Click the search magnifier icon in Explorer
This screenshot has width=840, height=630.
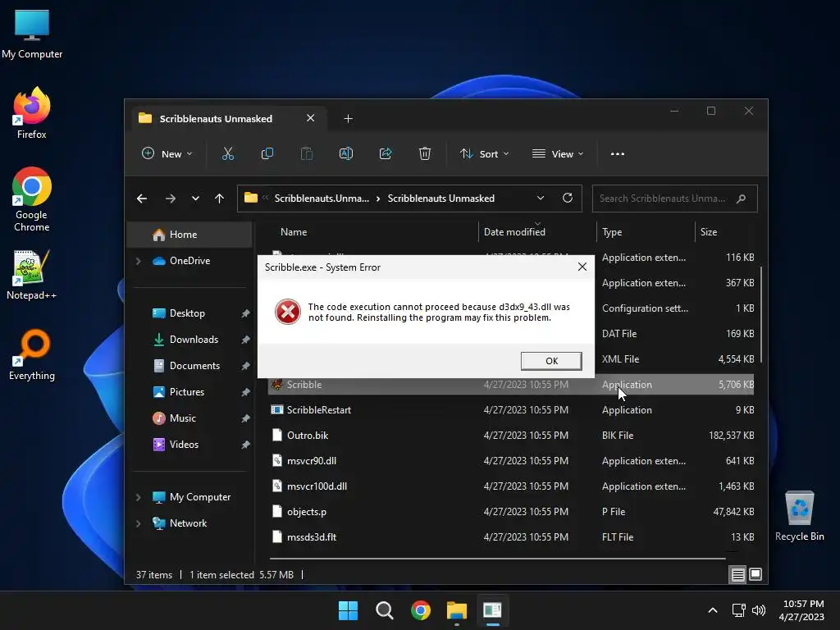pos(742,199)
